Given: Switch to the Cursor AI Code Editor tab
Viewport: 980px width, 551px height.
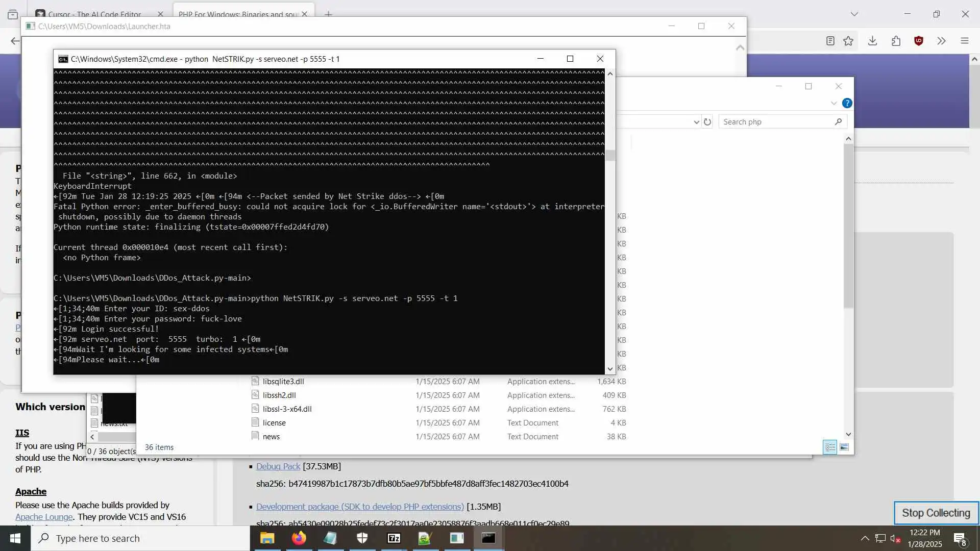Looking at the screenshot, I should tap(95, 14).
